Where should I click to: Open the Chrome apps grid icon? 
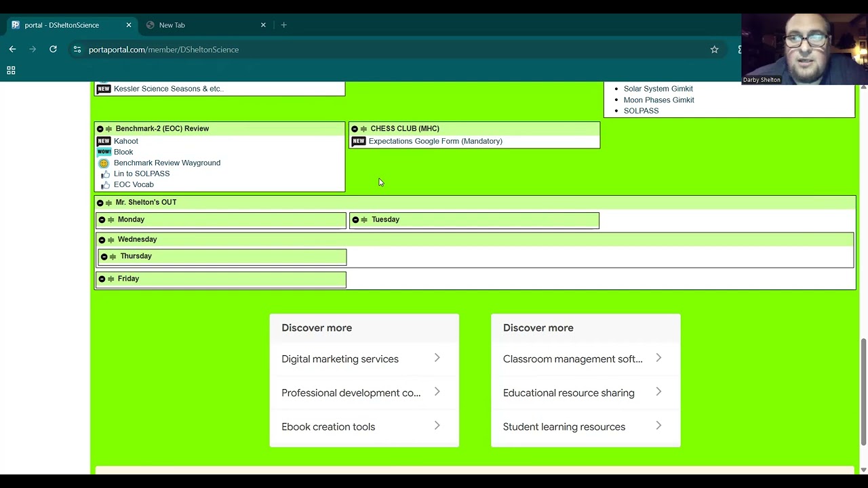(11, 70)
